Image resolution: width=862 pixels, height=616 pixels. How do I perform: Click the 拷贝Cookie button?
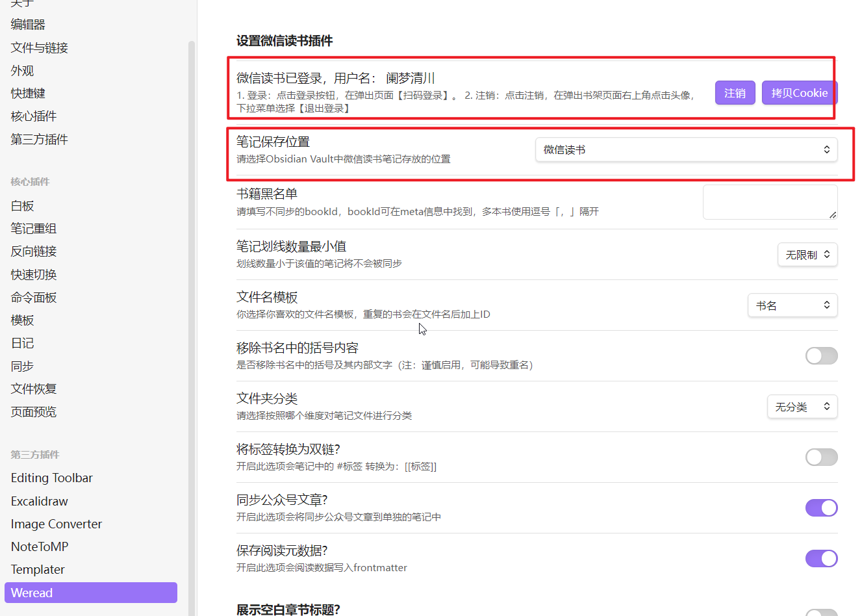[800, 93]
